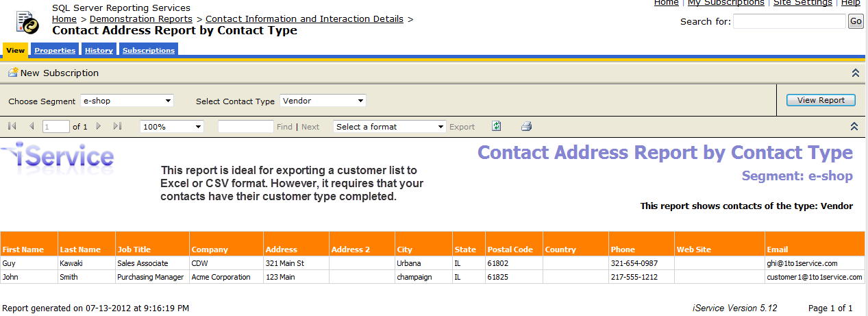Open the zoom level 100% dropdown
Image resolution: width=868 pixels, height=316 pixels.
click(171, 127)
